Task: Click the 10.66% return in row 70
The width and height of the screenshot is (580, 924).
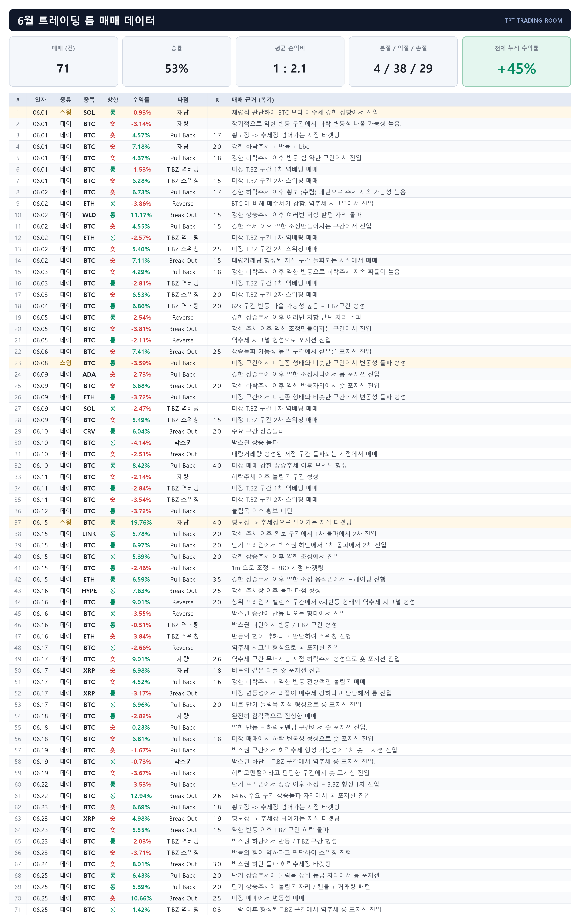Action: point(141,898)
